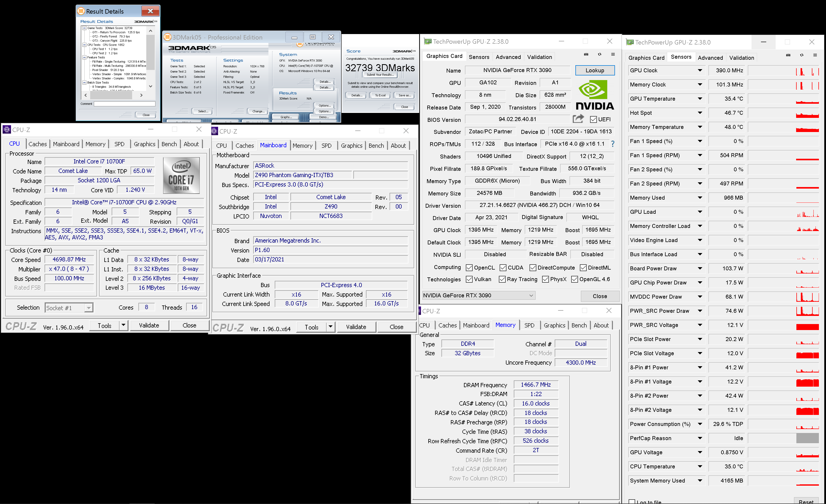This screenshot has height=504, width=826.
Task: Toggle the PhysX checkbox
Action: 546,279
